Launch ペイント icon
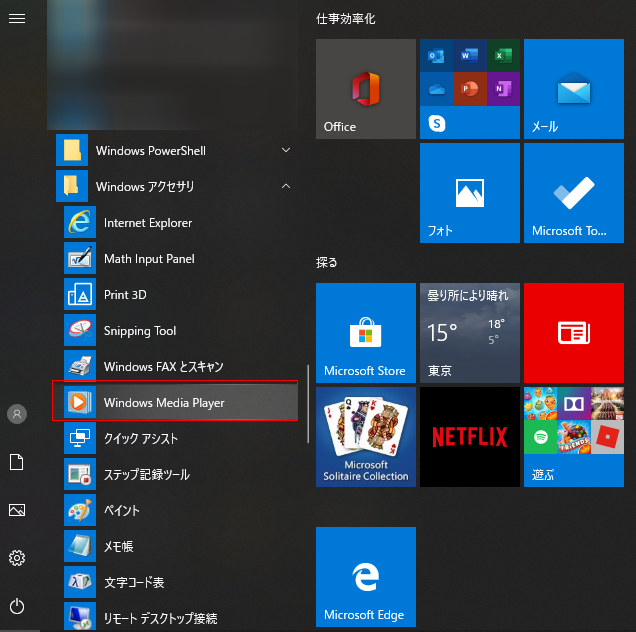636x632 pixels. (80, 510)
